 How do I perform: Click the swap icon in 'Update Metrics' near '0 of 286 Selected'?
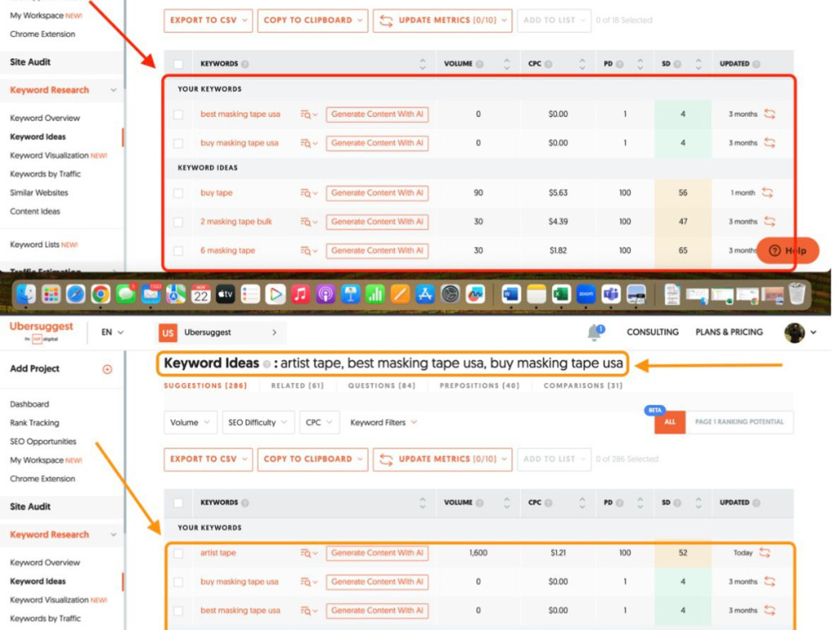pos(386,459)
